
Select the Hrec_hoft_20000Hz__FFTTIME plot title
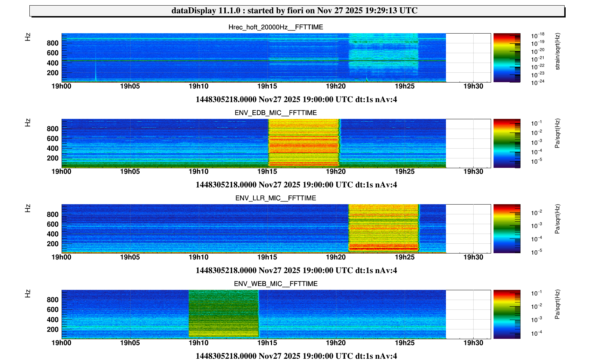[275, 27]
